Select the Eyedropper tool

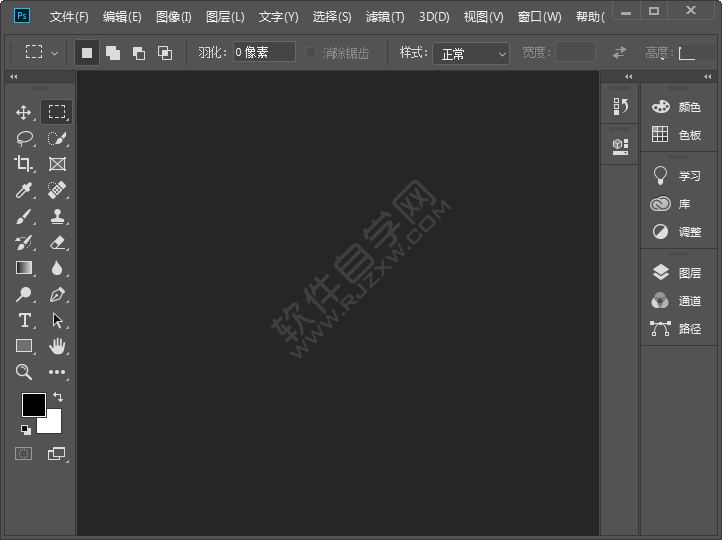[24, 190]
